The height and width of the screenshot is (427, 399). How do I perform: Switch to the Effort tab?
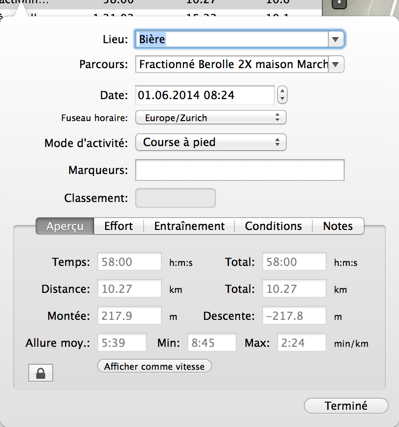(x=119, y=226)
